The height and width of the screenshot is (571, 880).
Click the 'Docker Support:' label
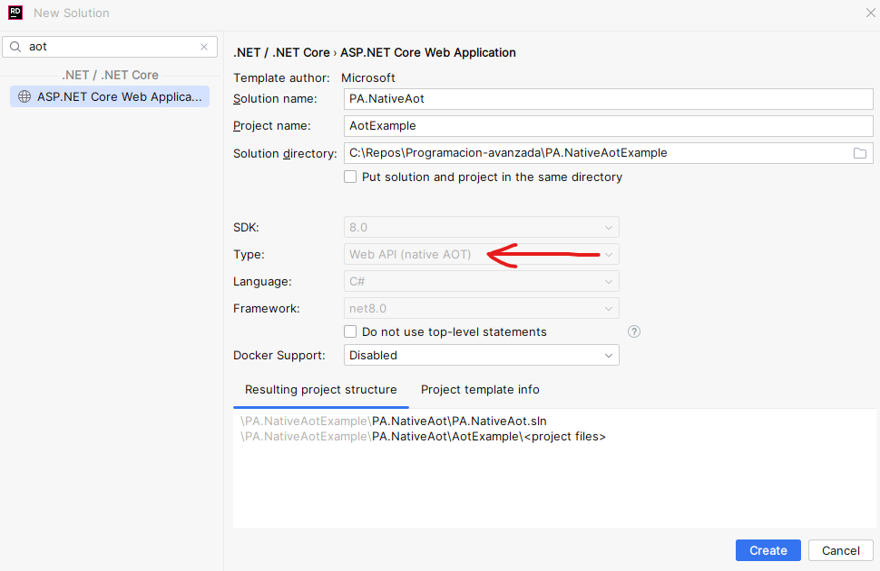(x=279, y=355)
